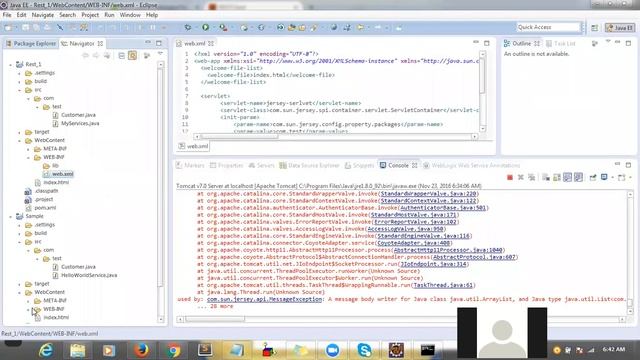Open StandardWrapperValve.java:220 stack trace link
Image resolution: width=640 pixels, height=360 pixels.
click(429, 194)
